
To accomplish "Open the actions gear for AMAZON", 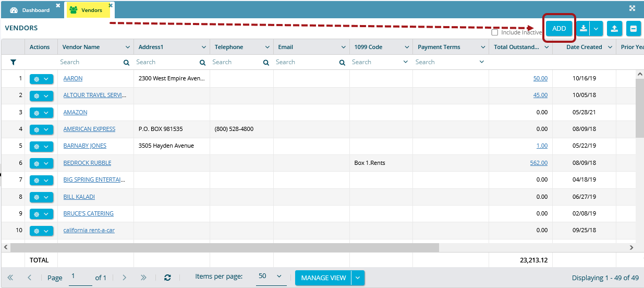I will [x=42, y=113].
